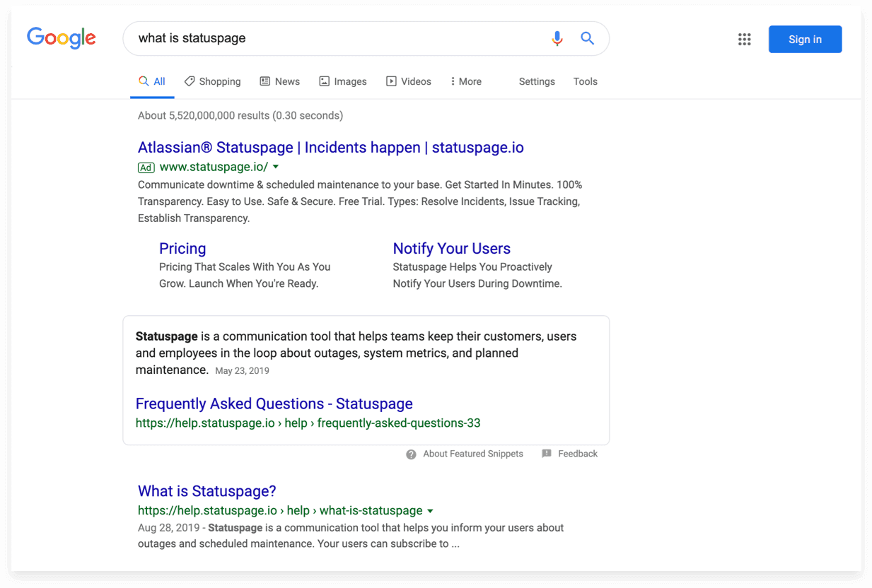The height and width of the screenshot is (588, 872).
Task: Click the Feedback flag icon
Action: tap(546, 453)
